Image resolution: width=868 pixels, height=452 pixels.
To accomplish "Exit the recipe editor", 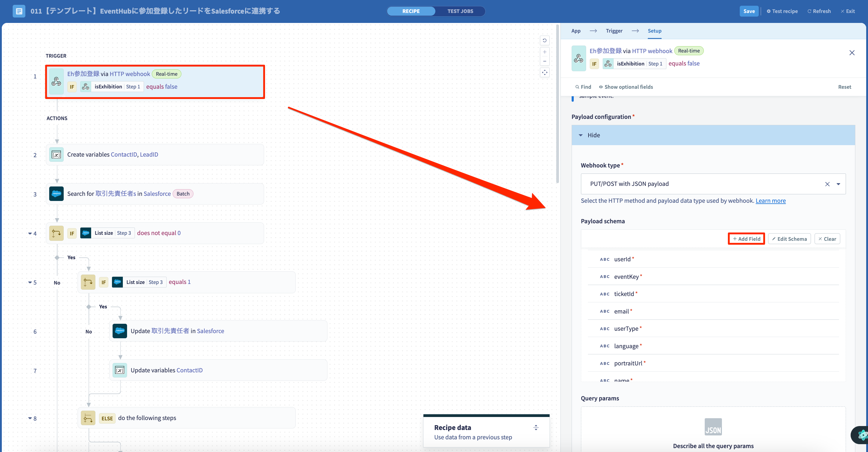I will [x=847, y=11].
